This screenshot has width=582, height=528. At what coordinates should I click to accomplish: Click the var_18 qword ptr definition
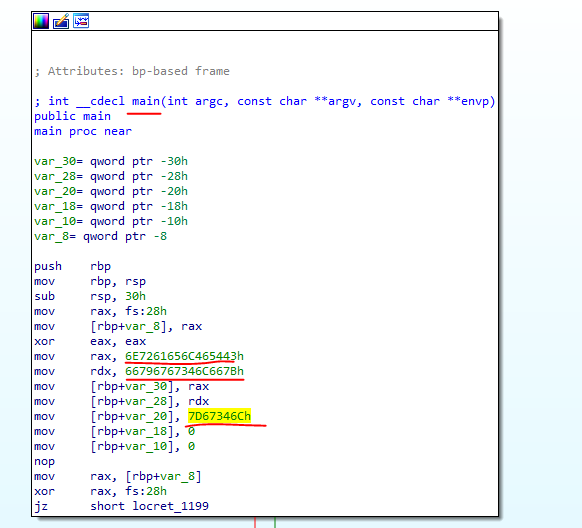[111, 206]
